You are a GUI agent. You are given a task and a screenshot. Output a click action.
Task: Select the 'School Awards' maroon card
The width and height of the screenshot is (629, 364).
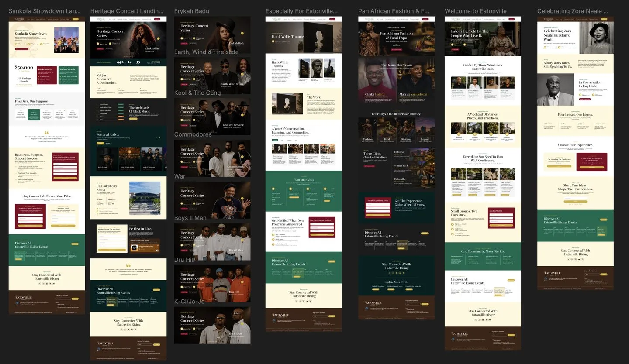tap(47, 76)
